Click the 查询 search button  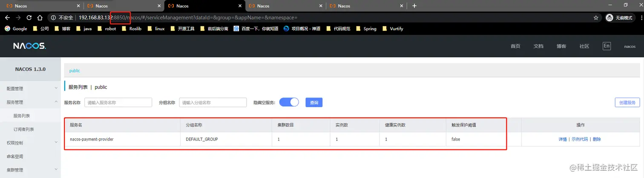pyautogui.click(x=314, y=102)
